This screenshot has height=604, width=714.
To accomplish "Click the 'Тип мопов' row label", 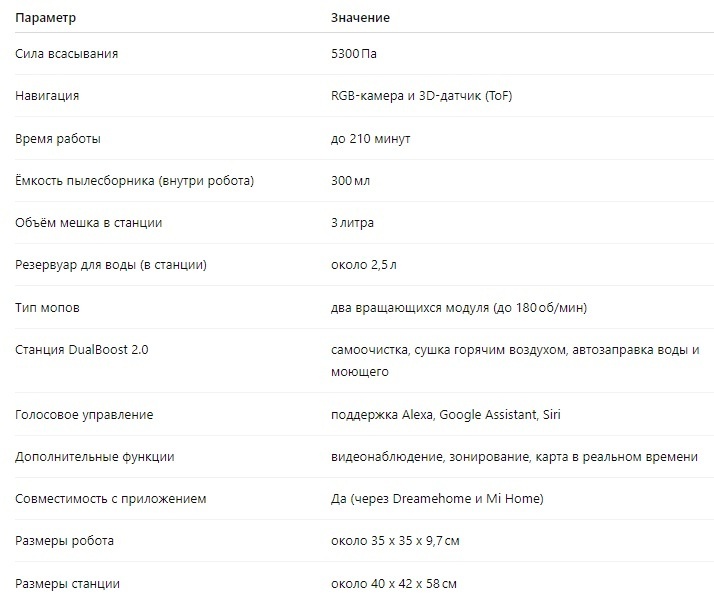I will [x=47, y=307].
